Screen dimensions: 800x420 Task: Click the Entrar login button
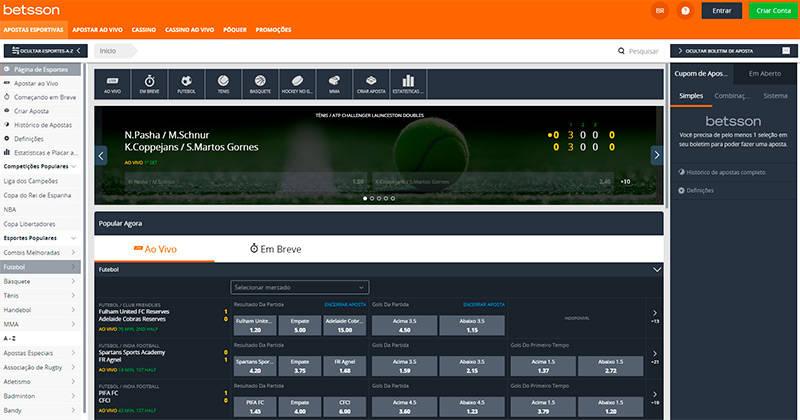click(x=721, y=11)
